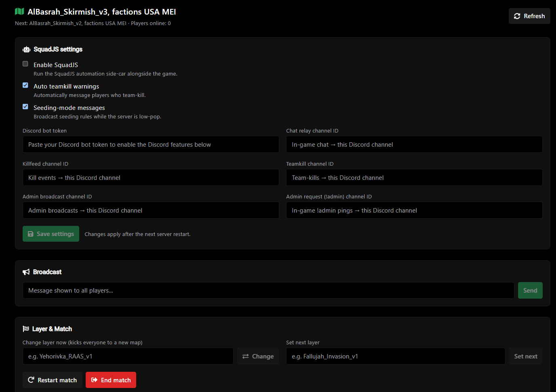Click the rotate icon in Restart match

pyautogui.click(x=31, y=380)
